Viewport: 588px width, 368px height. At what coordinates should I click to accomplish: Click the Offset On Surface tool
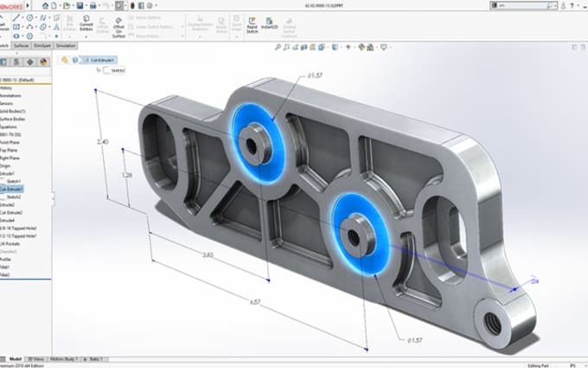tap(118, 28)
